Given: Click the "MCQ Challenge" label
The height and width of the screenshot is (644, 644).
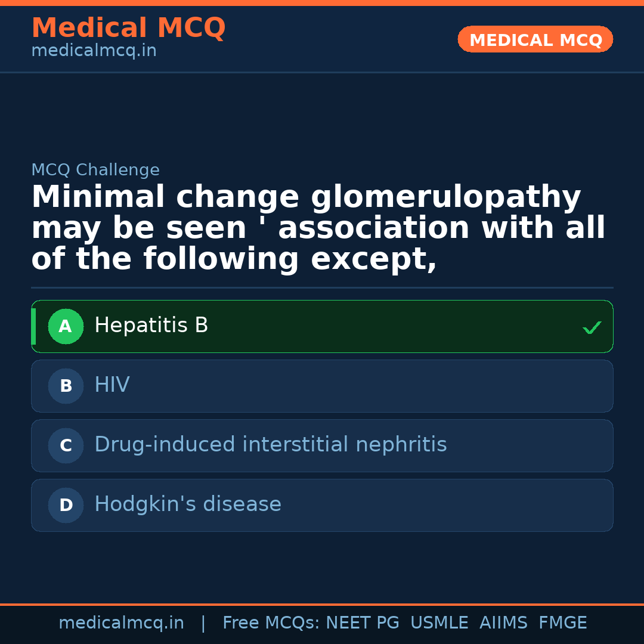Looking at the screenshot, I should coord(95,170).
